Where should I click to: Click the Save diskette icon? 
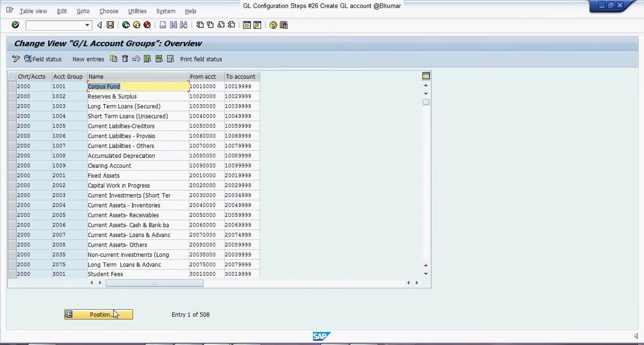click(110, 25)
